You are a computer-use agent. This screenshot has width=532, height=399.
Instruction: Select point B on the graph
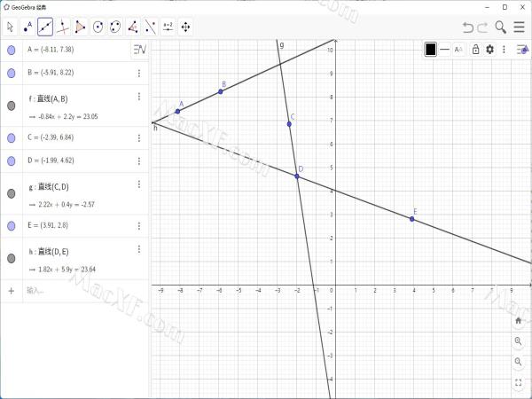[221, 91]
